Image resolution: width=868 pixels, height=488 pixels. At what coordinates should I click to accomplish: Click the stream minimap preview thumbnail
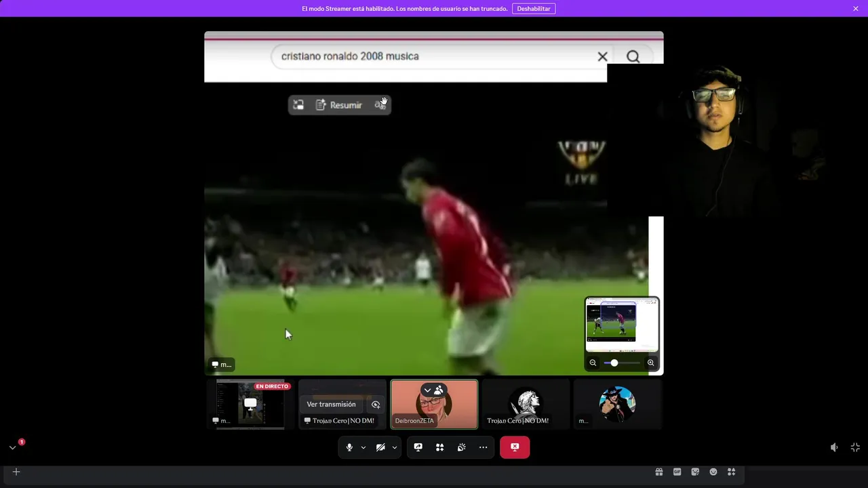(622, 325)
